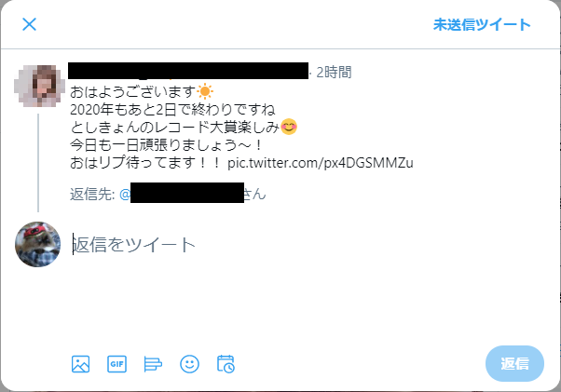
Task: Click the sun emoji after おはようございます
Action: pos(205,92)
